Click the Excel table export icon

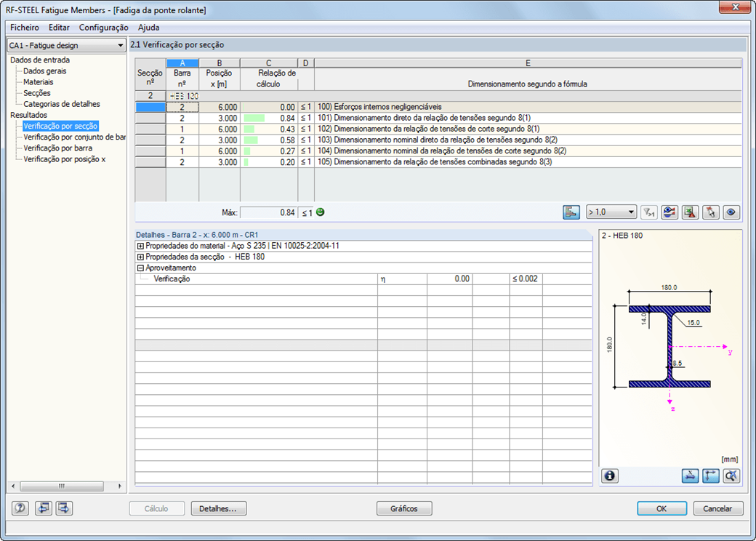[691, 212]
